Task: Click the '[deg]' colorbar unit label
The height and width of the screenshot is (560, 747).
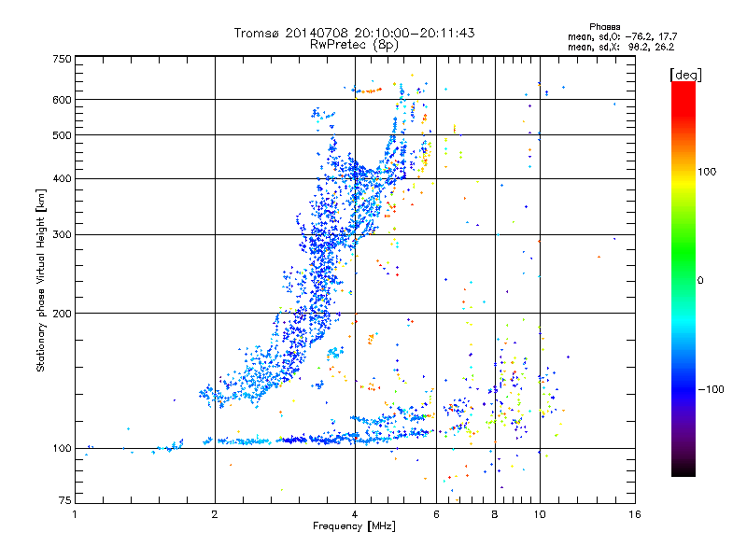Action: [x=685, y=75]
